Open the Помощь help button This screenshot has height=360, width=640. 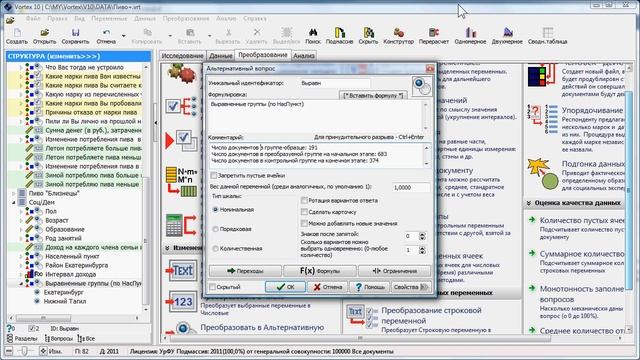point(369,287)
